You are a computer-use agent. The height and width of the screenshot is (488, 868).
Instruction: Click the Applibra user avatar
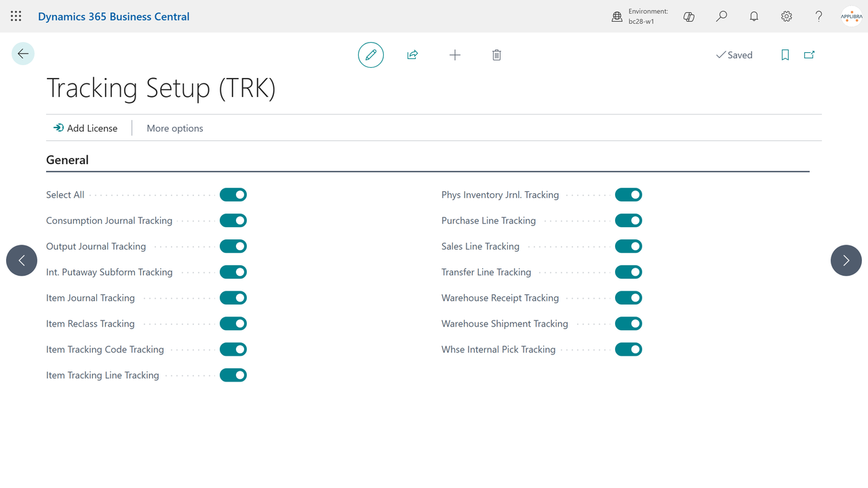click(x=852, y=16)
